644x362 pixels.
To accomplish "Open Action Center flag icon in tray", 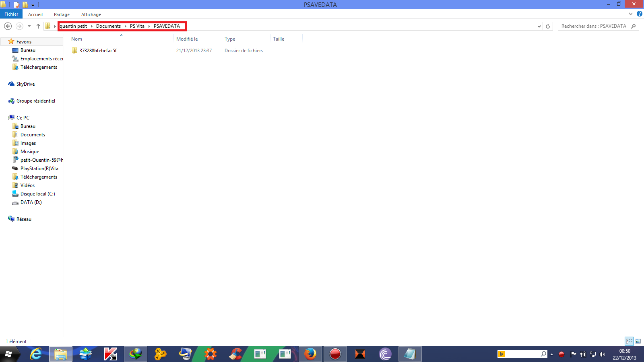I will tap(573, 354).
